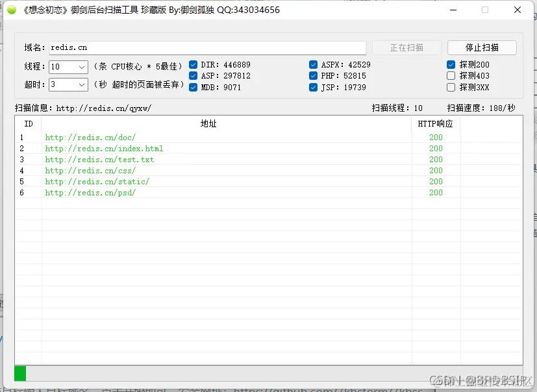Uncheck the JSP: 19739 checkbox
The width and height of the screenshot is (537, 392).
click(314, 88)
